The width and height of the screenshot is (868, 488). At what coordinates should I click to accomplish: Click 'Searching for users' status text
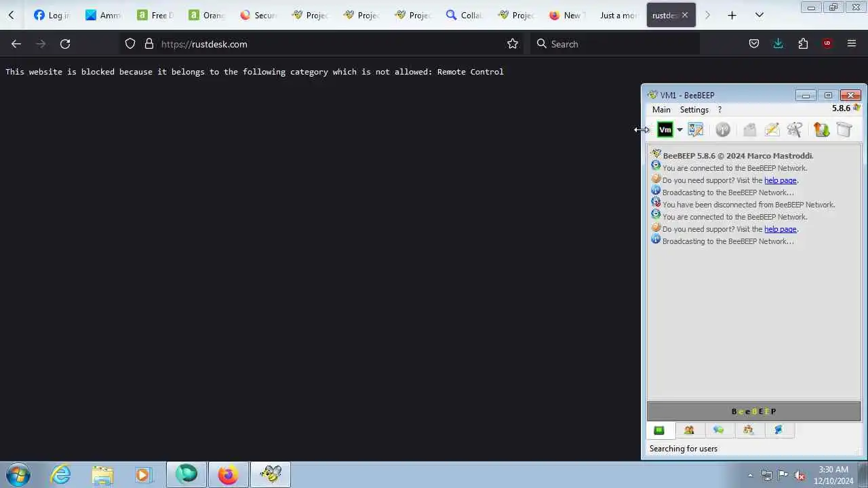click(x=684, y=449)
